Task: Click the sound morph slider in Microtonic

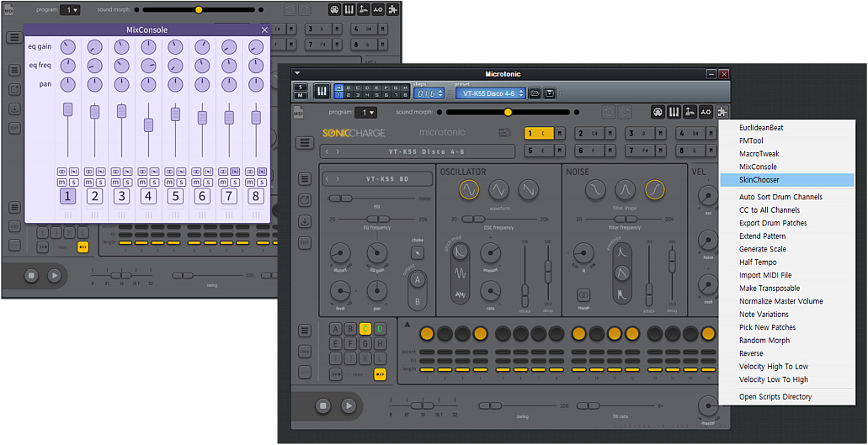Action: 508,112
